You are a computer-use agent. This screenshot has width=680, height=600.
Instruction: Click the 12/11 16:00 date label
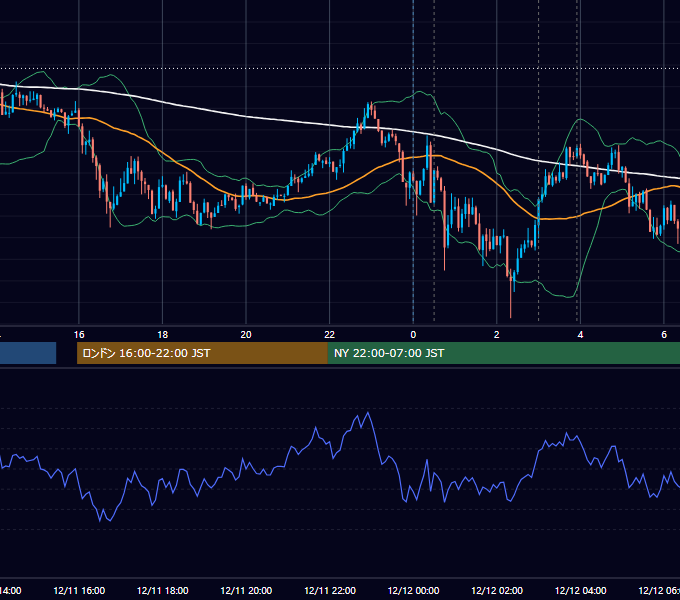(79, 590)
